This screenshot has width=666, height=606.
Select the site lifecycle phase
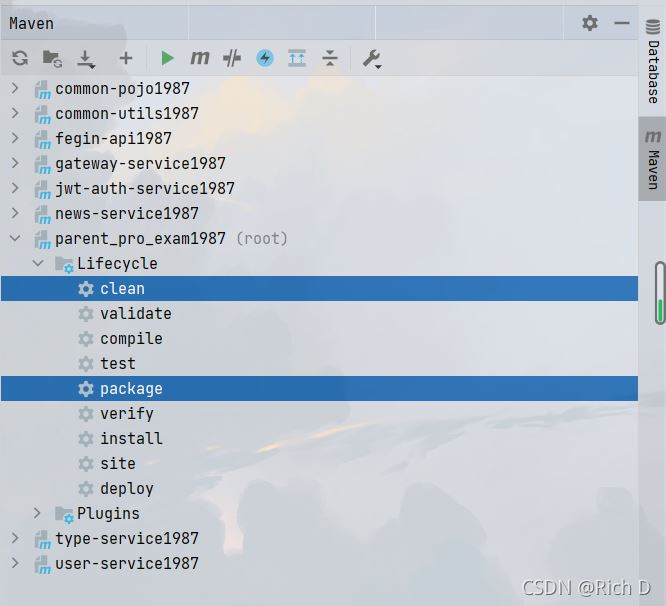(319, 463)
